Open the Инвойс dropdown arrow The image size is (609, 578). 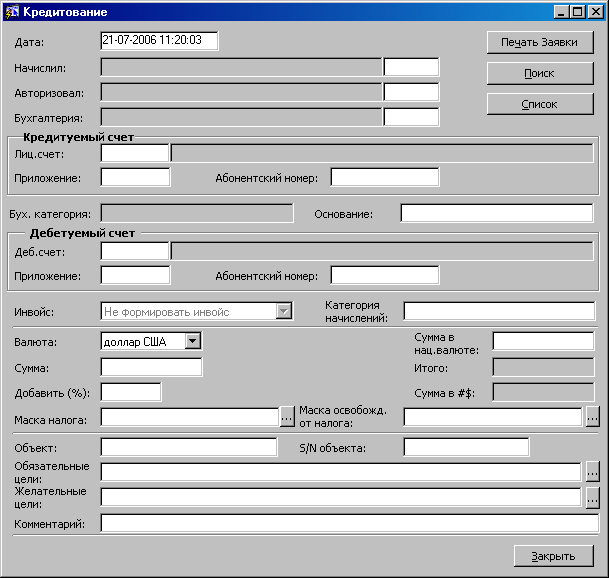[284, 311]
